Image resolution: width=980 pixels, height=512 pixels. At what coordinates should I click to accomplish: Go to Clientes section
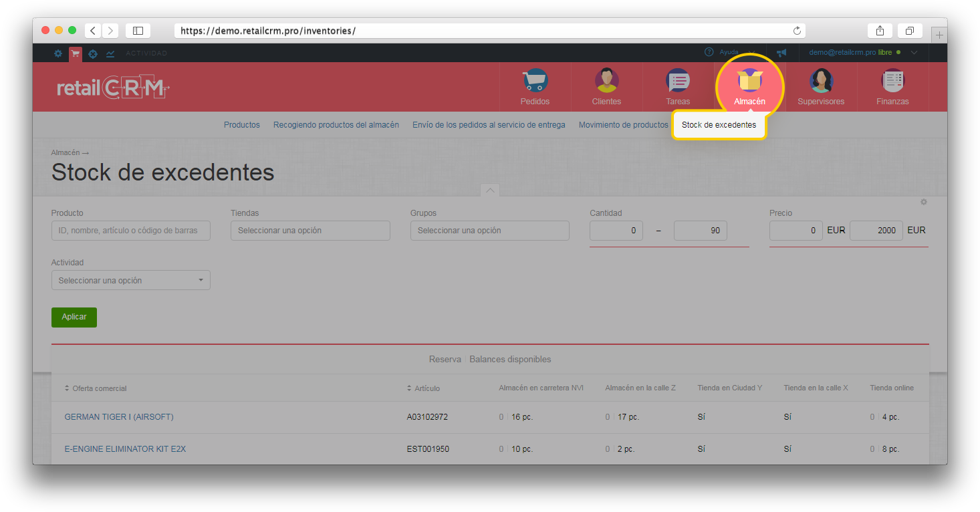coord(606,87)
